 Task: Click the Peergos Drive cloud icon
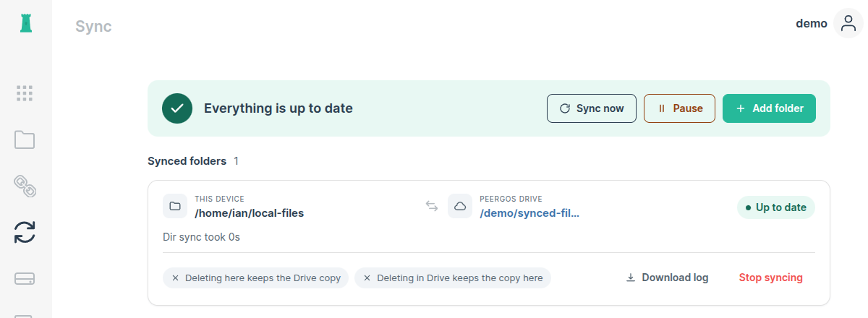point(460,206)
